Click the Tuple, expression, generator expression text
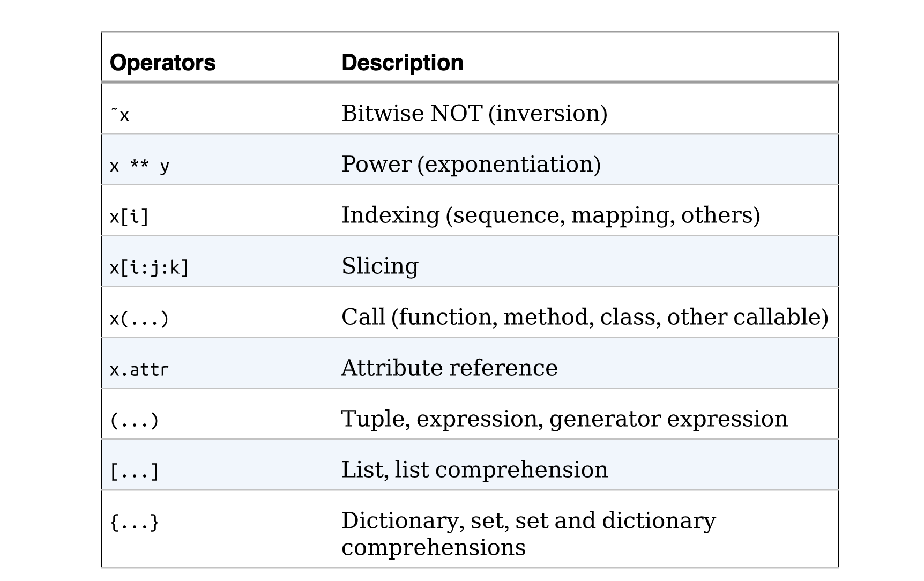The image size is (924, 581). (564, 419)
